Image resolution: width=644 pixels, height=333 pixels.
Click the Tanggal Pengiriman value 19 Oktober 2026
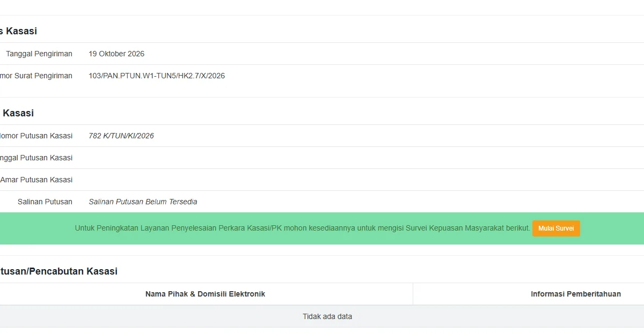point(116,54)
